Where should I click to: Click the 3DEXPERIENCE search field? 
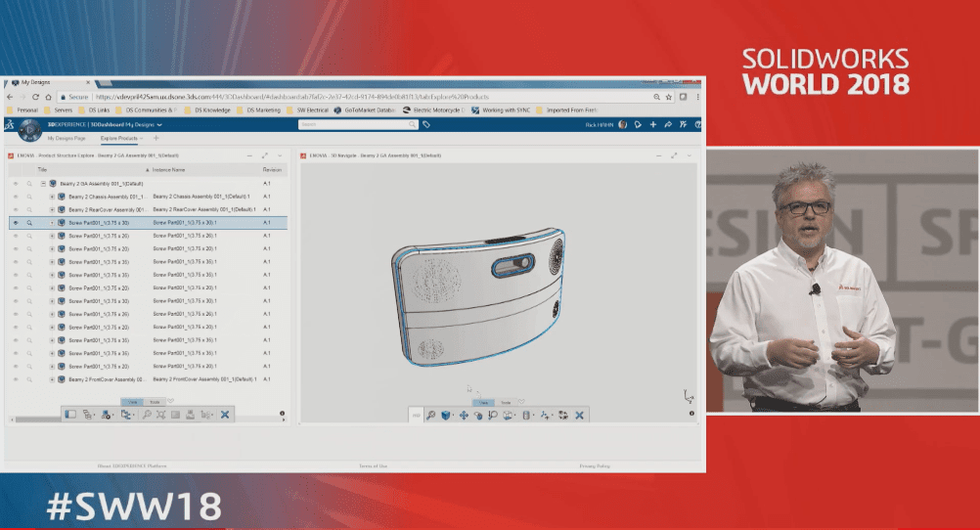tap(358, 125)
